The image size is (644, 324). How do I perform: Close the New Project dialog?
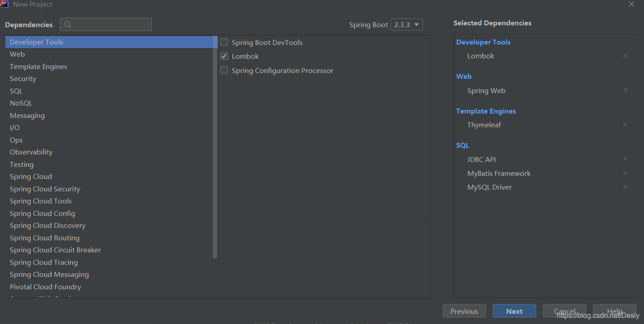(x=632, y=4)
